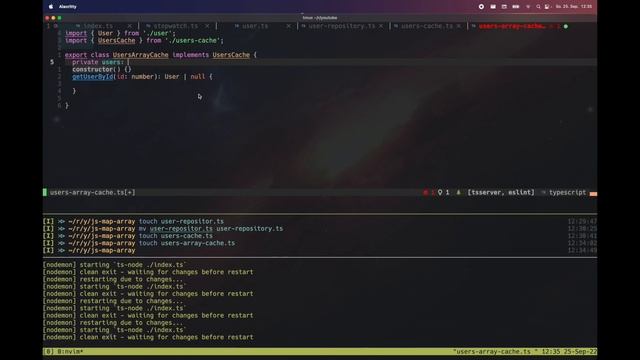640x360 pixels.
Task: Click underlined user-repositor.ts in mv command
Action: pos(181,229)
